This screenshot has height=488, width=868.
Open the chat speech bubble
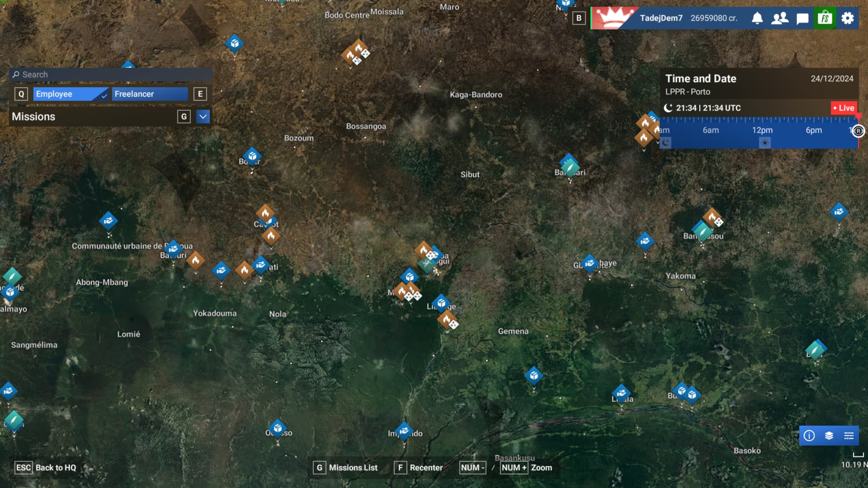802,19
